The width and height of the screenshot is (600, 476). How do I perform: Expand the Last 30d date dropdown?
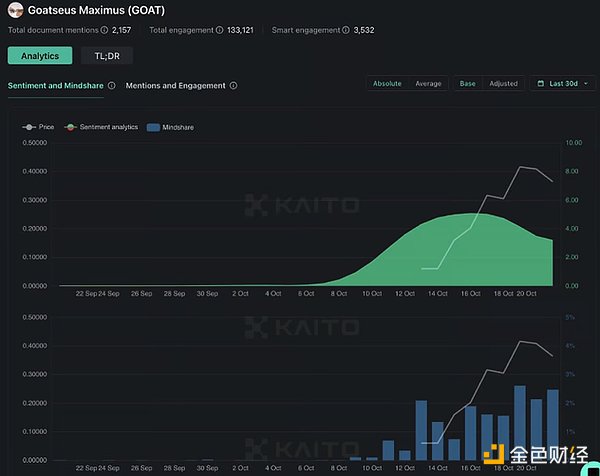tap(562, 83)
